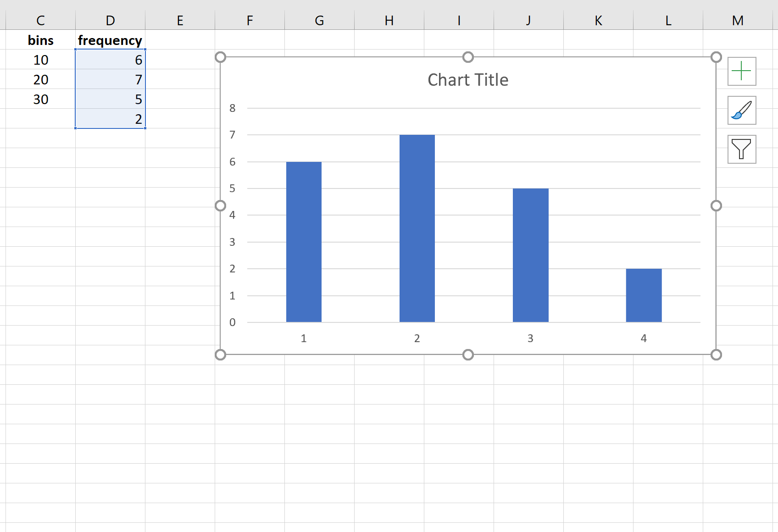Viewport: 778px width, 532px height.
Task: Open the Chart Elements plus icon
Action: pos(742,72)
